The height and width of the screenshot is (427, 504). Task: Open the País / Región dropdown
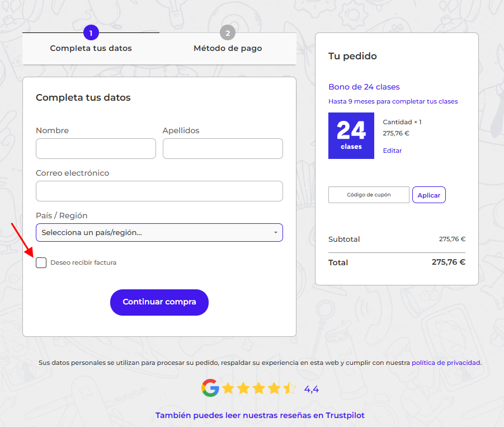click(x=159, y=232)
